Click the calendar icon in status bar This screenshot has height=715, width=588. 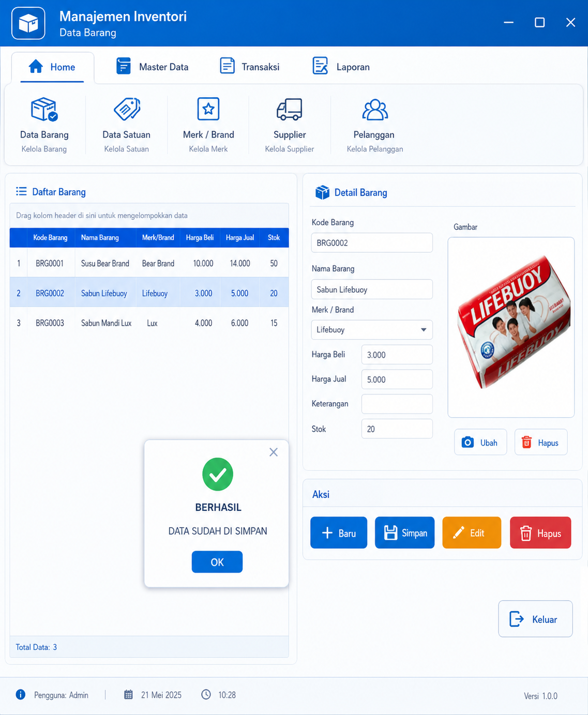coord(128,694)
